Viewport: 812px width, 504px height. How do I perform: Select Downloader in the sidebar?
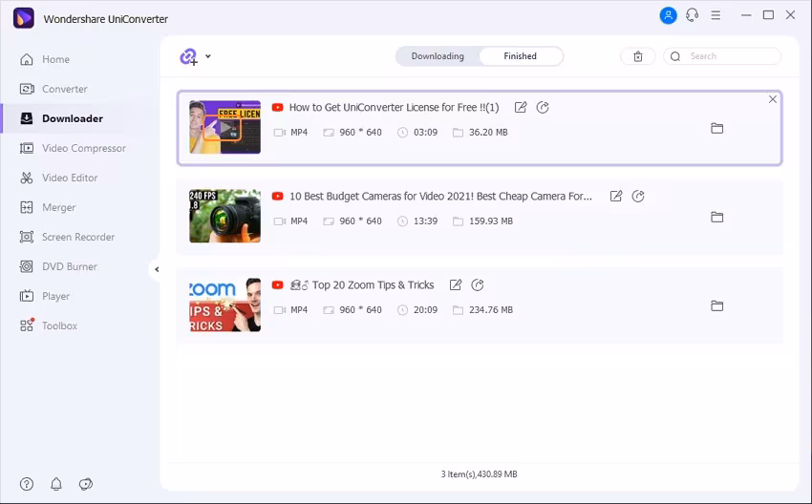pos(62,118)
